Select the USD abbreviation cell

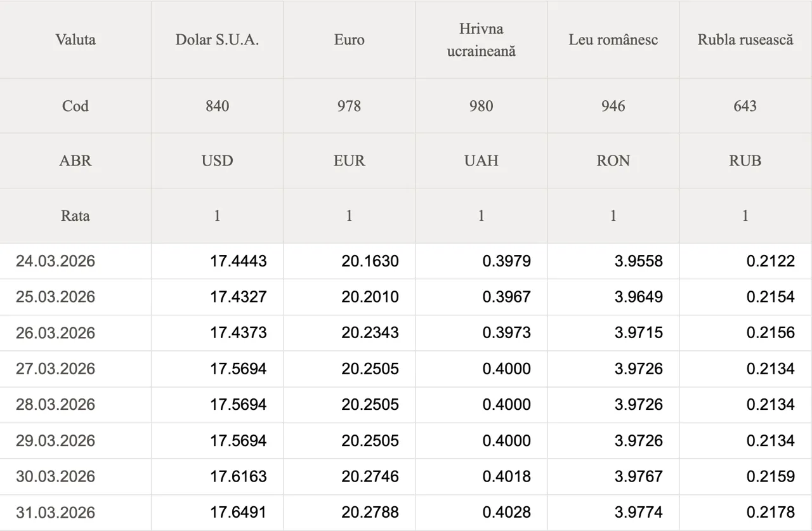click(x=217, y=161)
